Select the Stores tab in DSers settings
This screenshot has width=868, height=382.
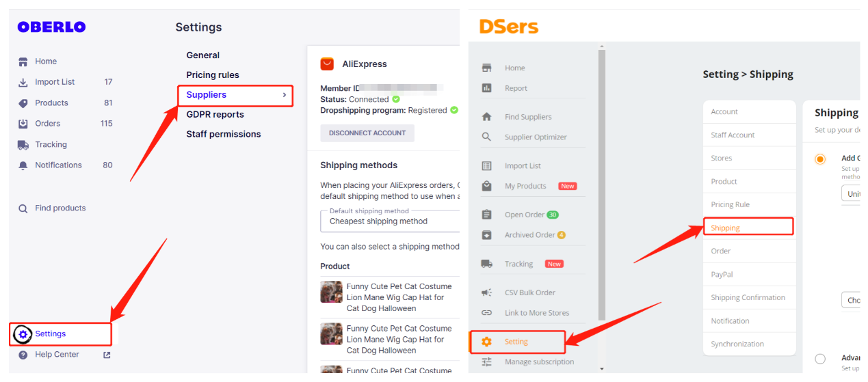click(750, 159)
